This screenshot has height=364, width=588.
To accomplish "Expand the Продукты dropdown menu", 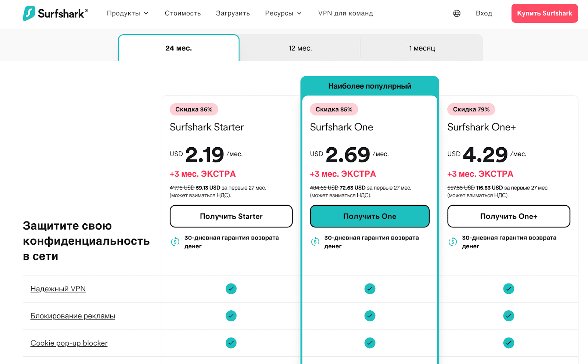I will point(128,13).
